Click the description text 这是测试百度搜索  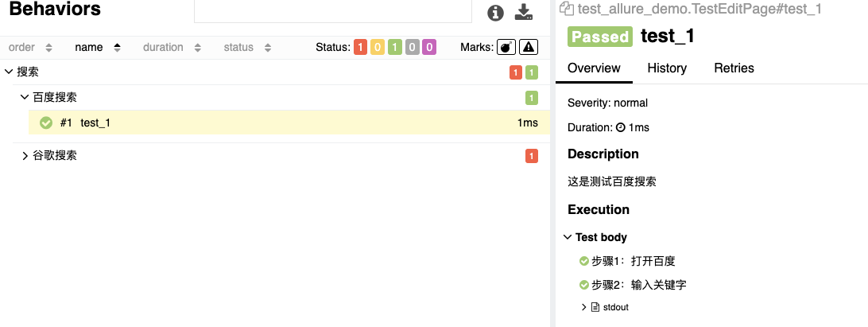(612, 181)
